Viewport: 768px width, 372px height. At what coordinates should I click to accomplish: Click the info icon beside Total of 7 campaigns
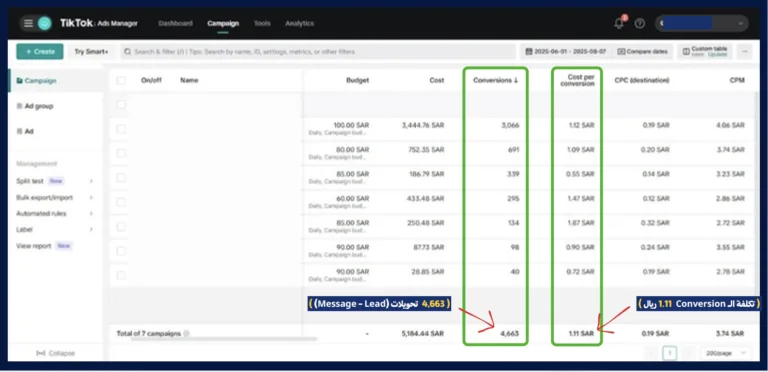(187, 333)
